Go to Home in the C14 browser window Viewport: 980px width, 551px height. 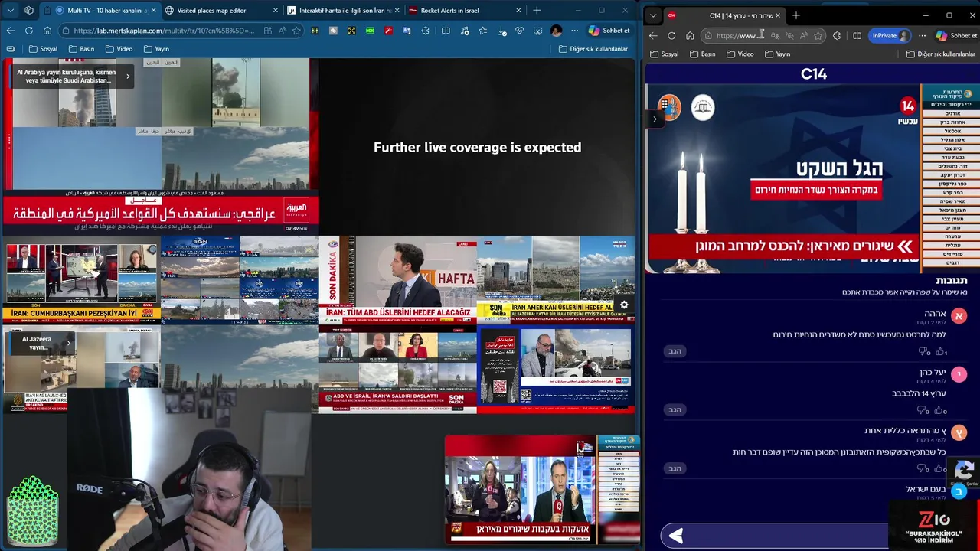690,35
